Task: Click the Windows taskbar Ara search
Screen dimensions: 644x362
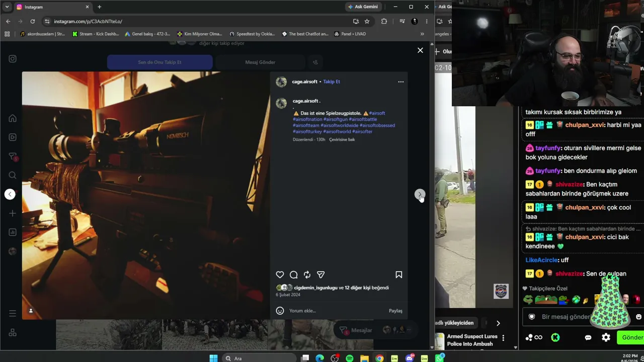Action: coord(259,358)
